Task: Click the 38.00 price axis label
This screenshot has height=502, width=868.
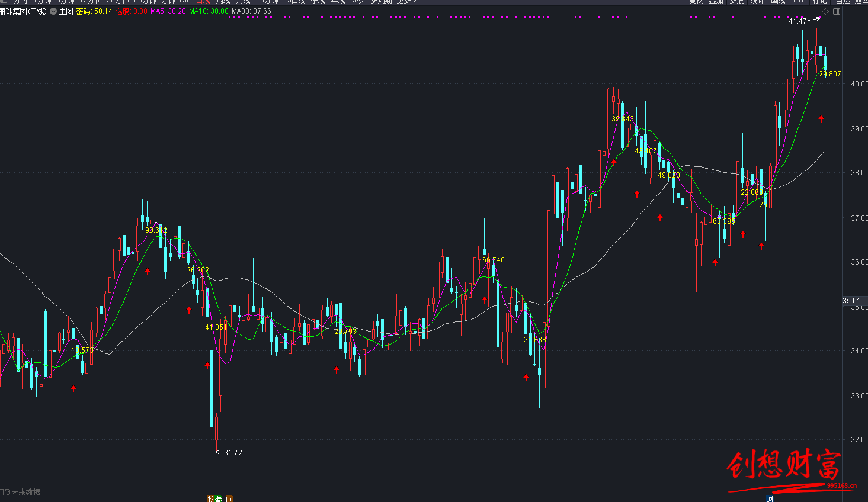Action: pyautogui.click(x=859, y=173)
